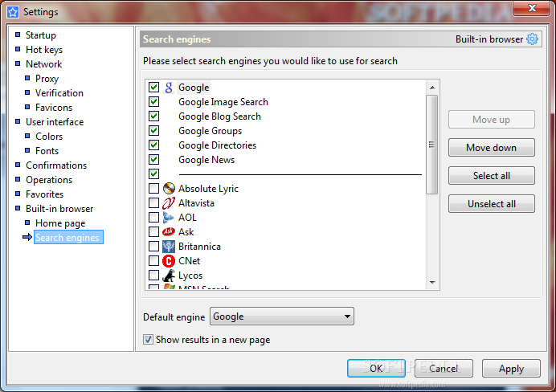This screenshot has width=556, height=392.
Task: Close the Settings window
Action: (532, 8)
